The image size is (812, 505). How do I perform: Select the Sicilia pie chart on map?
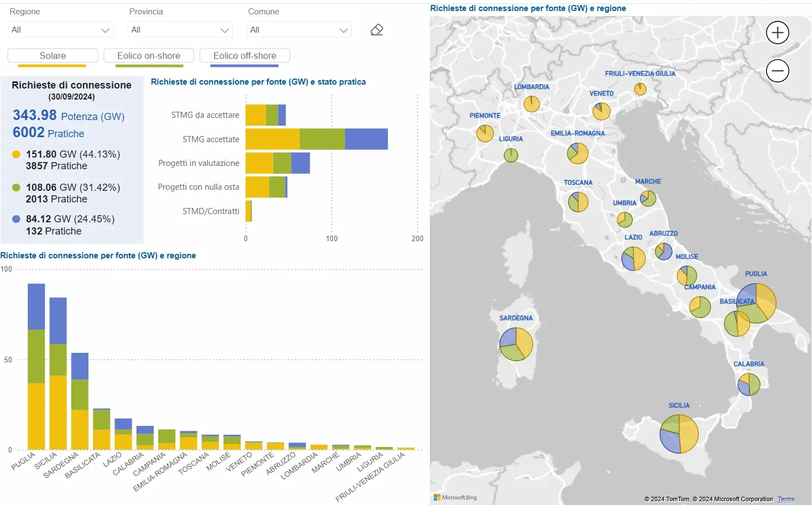(679, 434)
